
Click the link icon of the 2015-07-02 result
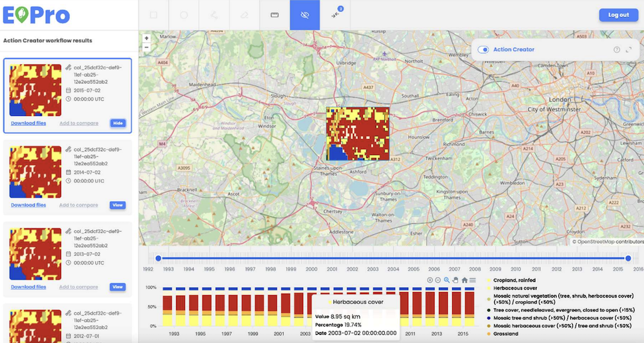point(69,67)
